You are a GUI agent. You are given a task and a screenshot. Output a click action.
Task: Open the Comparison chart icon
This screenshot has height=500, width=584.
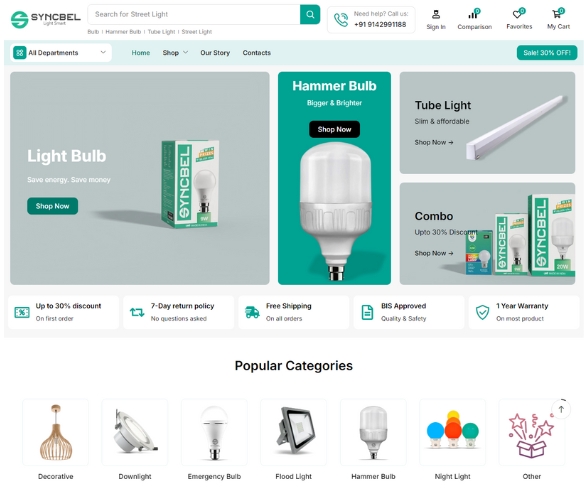pyautogui.click(x=473, y=15)
